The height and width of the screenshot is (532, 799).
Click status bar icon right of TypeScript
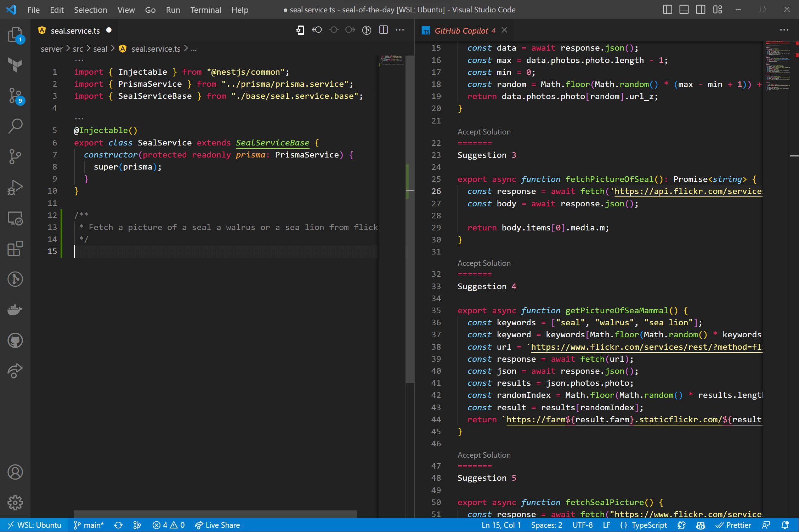682,525
